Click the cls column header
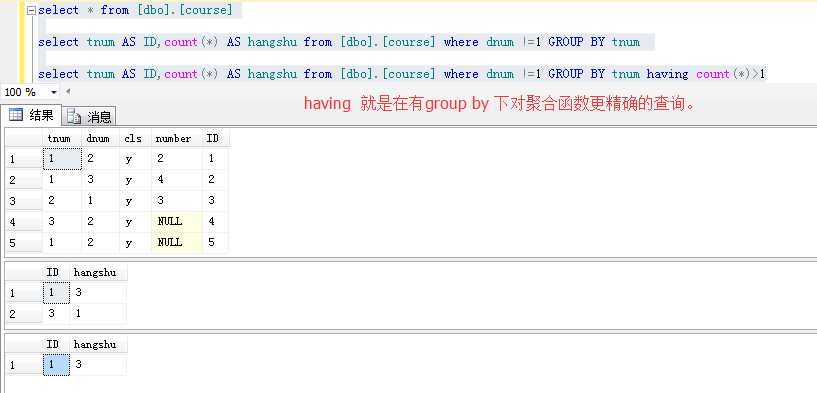 [x=135, y=139]
